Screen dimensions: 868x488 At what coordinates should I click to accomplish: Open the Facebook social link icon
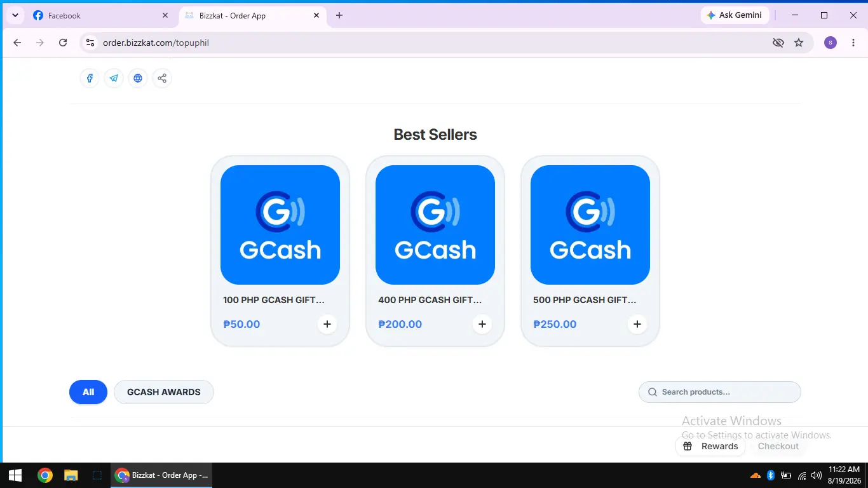(90, 78)
